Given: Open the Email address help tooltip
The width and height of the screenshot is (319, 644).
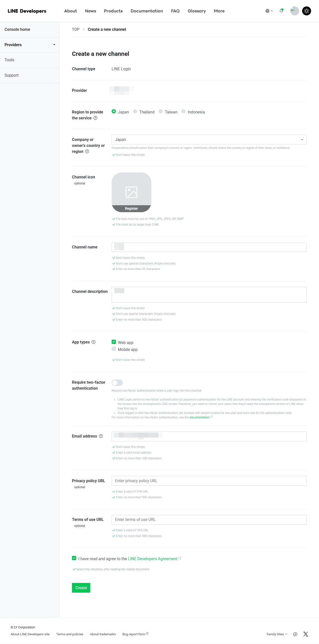Looking at the screenshot, I should (101, 436).
